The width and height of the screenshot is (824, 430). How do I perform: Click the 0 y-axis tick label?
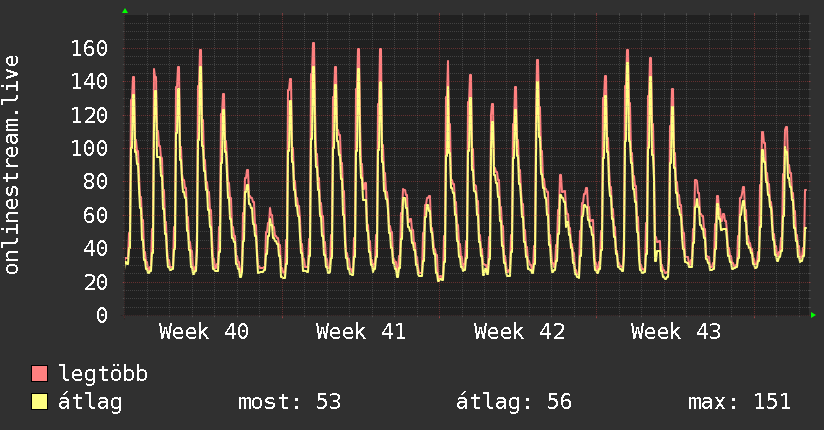pos(102,315)
